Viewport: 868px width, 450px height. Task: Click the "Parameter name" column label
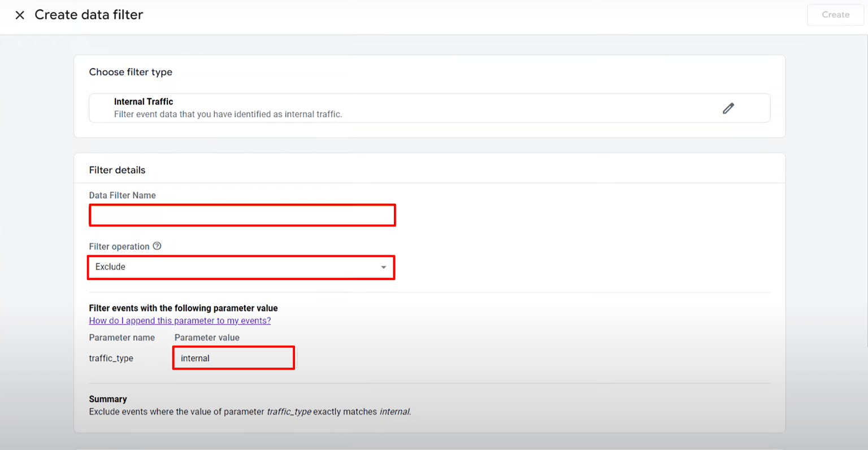click(121, 338)
